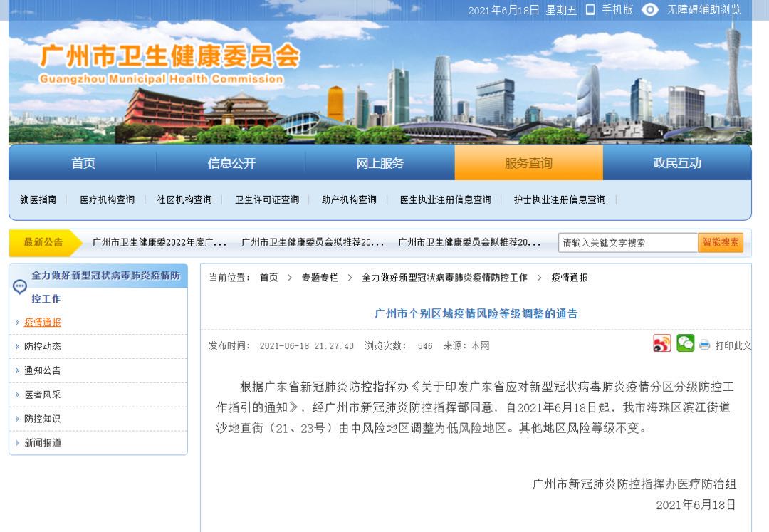Expand 通知公告 sidebar item

pyautogui.click(x=43, y=371)
